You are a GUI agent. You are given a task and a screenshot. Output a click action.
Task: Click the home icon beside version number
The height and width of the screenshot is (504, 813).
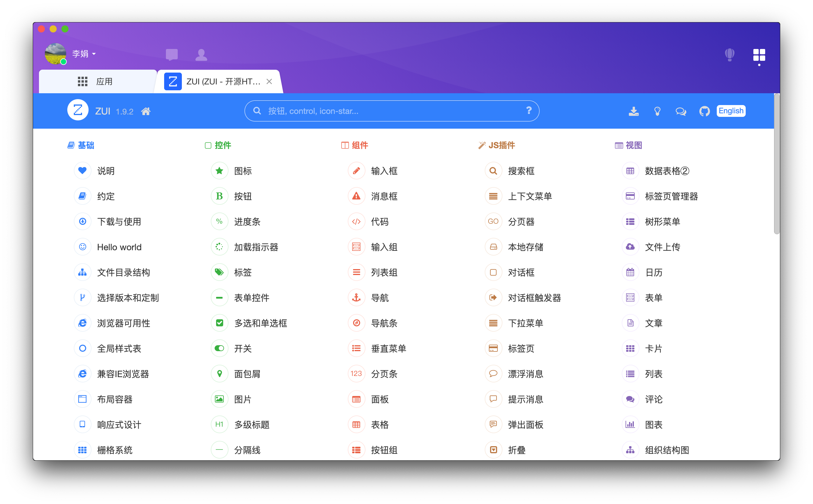[146, 111]
